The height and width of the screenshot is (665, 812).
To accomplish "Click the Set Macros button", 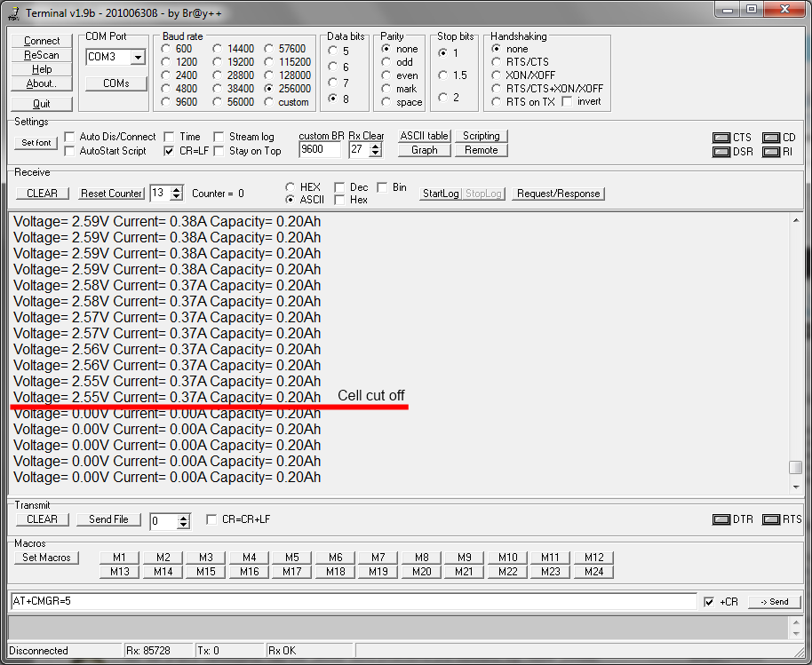I will (46, 558).
